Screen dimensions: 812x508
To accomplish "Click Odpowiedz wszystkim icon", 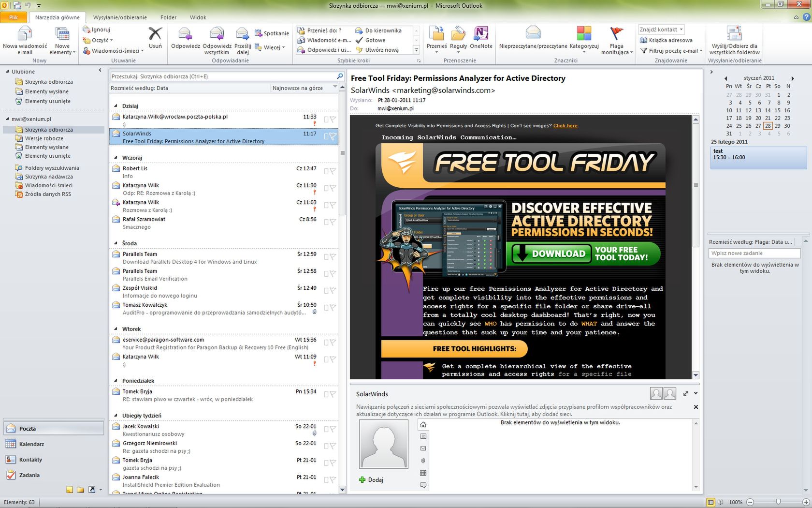I will (x=217, y=34).
